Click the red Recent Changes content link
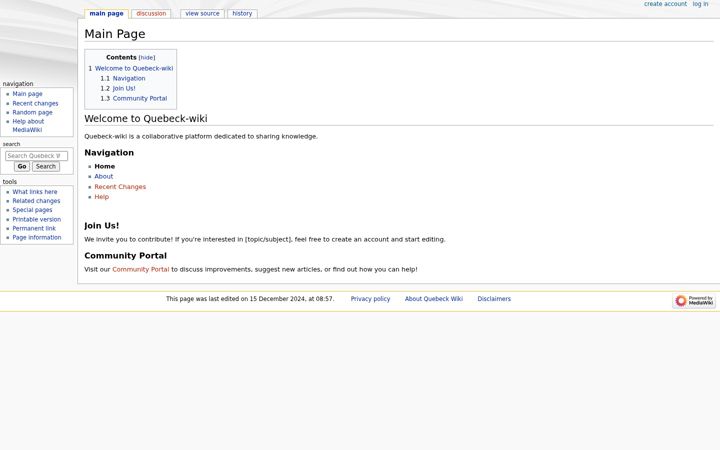The height and width of the screenshot is (450, 720). [120, 187]
